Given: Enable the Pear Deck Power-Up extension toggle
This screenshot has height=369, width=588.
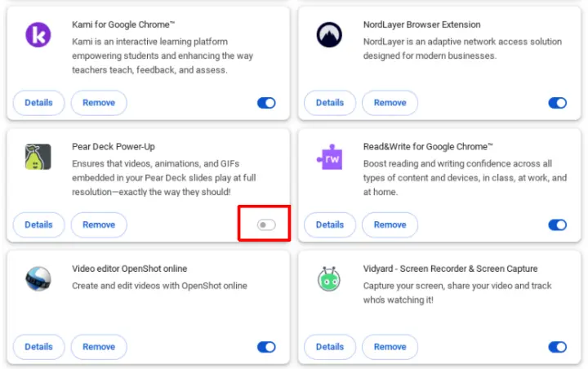Looking at the screenshot, I should [x=266, y=225].
